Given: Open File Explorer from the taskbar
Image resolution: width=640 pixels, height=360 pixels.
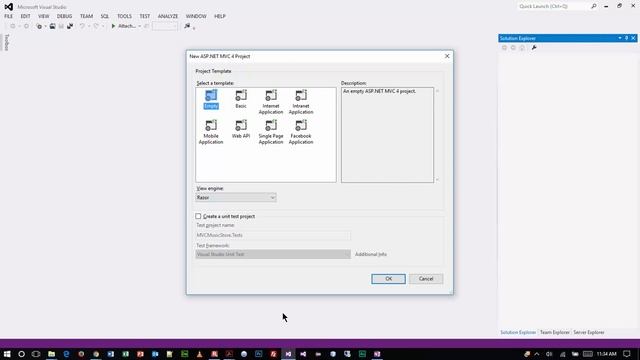Looking at the screenshot, I should click(x=51, y=354).
